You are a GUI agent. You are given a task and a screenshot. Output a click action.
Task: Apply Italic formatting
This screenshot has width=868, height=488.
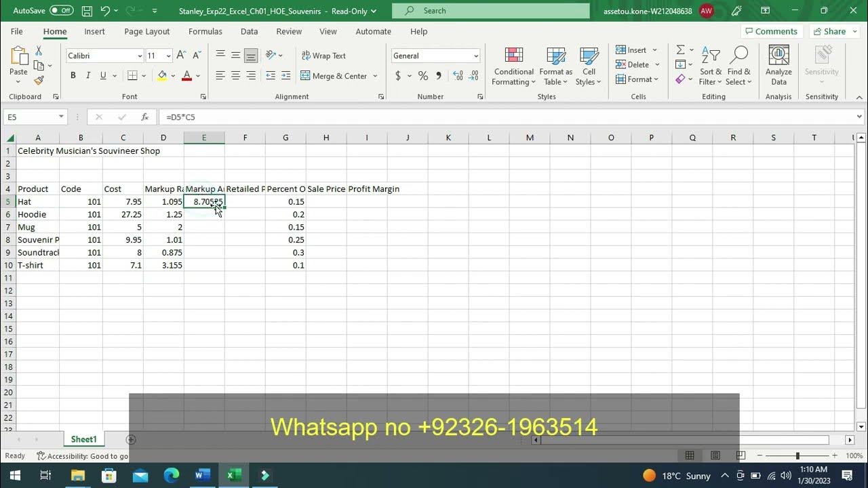click(x=88, y=76)
